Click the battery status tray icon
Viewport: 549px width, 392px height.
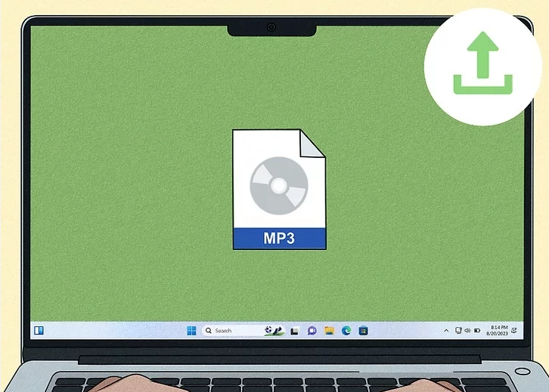pos(476,331)
